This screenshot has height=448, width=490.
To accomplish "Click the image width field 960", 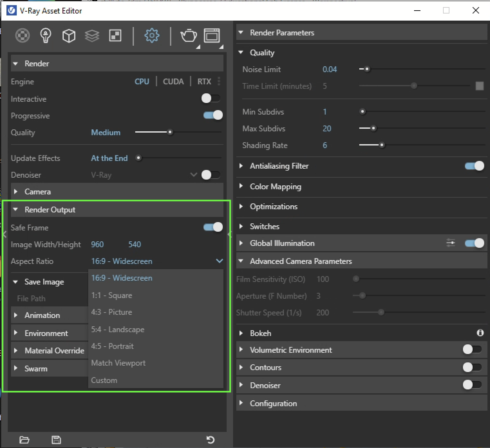I will click(97, 244).
